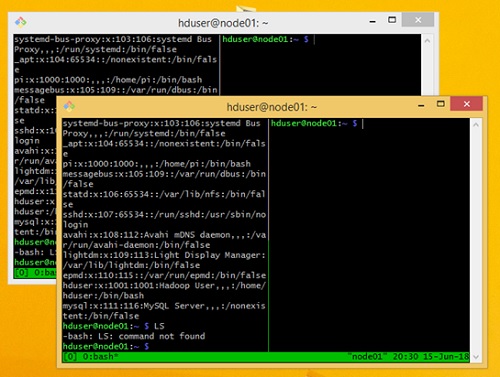The image size is (500, 377).
Task: Click front window scrollbar down arrow
Action: pos(476,357)
